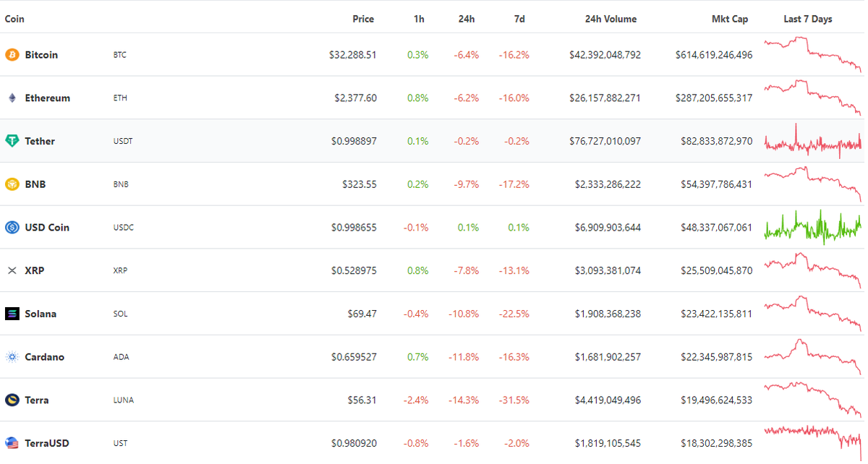View Cardano 7-day sparkline chart
Image resolution: width=868 pixels, height=464 pixels.
tap(813, 357)
